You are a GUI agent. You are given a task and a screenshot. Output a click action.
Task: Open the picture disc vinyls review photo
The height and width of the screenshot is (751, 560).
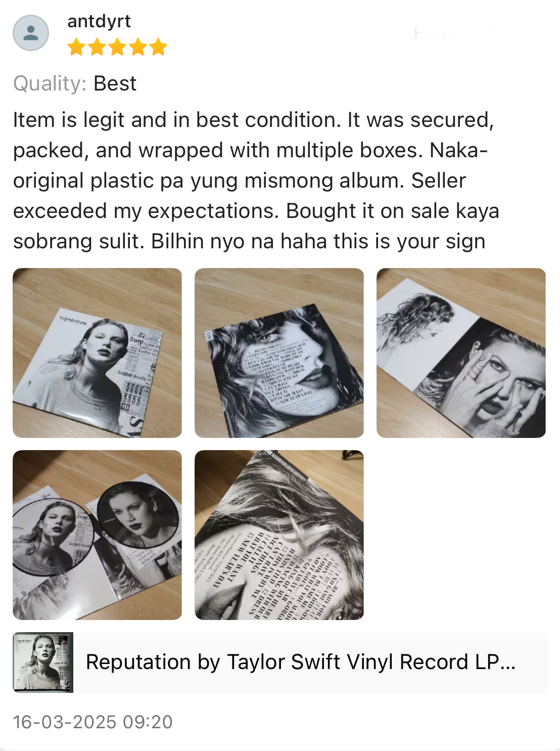[97, 535]
